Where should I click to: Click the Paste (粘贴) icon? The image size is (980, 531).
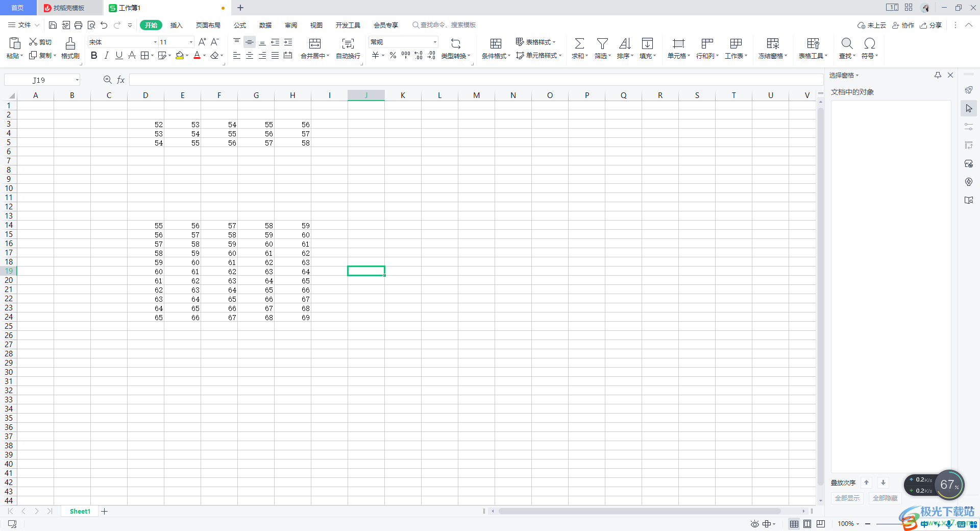click(x=15, y=43)
